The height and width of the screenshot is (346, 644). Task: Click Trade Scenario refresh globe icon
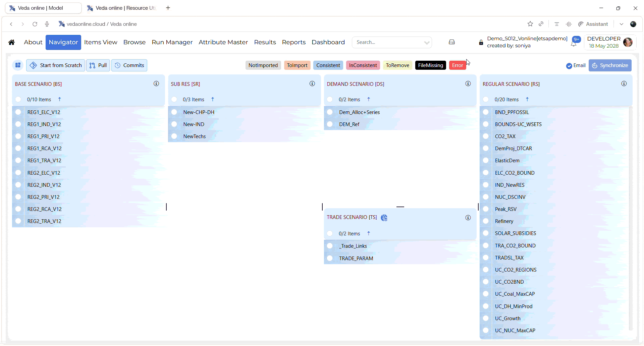(384, 218)
